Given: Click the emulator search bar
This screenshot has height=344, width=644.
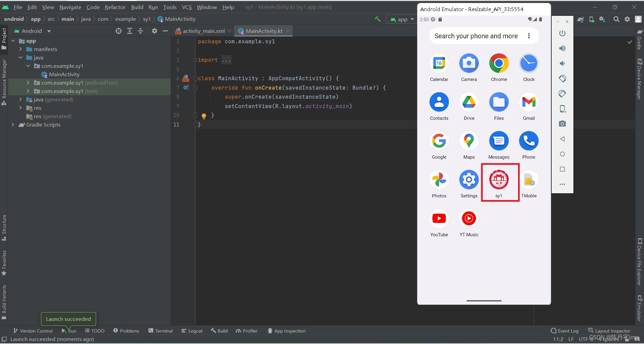Looking at the screenshot, I should pyautogui.click(x=476, y=36).
